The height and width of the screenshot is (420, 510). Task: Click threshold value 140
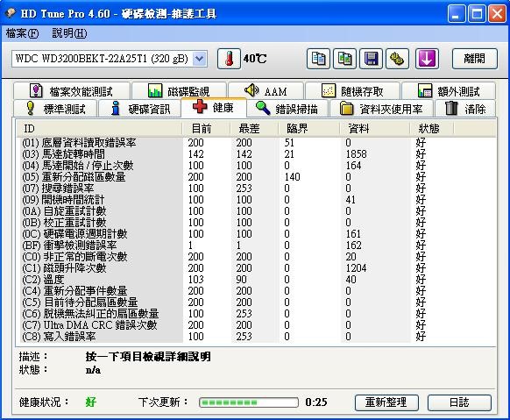[x=292, y=176]
